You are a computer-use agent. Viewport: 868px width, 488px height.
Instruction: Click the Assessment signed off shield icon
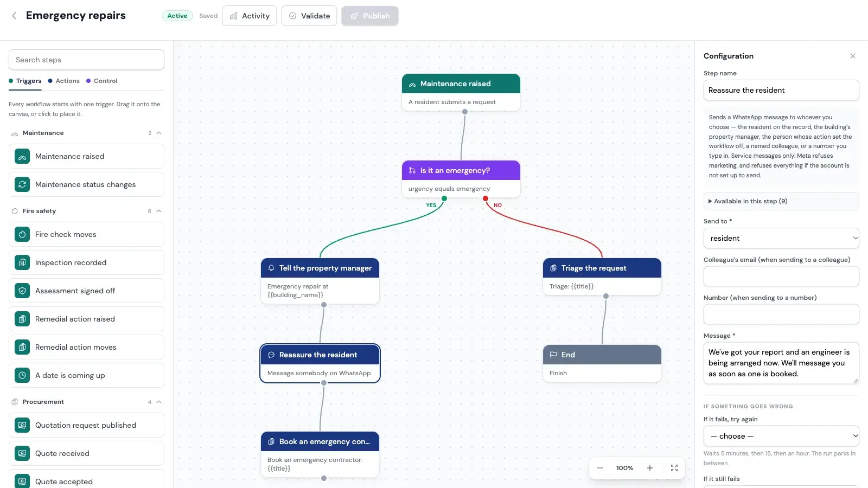(22, 291)
